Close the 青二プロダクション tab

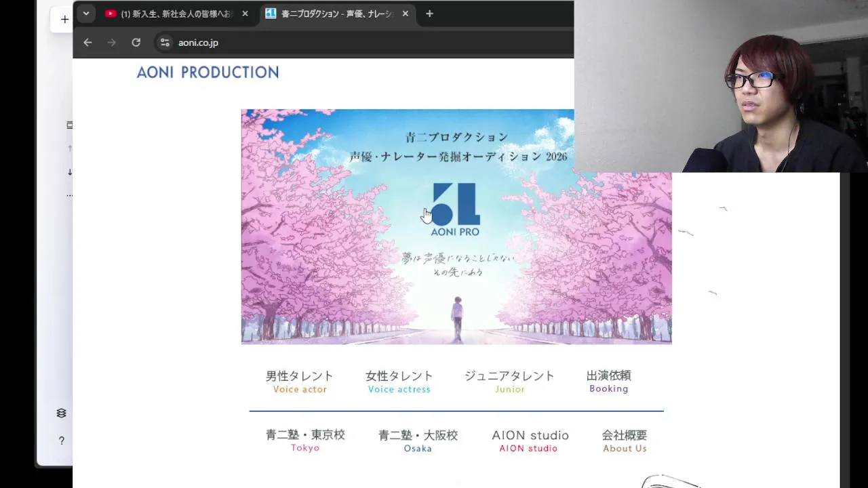pos(405,14)
